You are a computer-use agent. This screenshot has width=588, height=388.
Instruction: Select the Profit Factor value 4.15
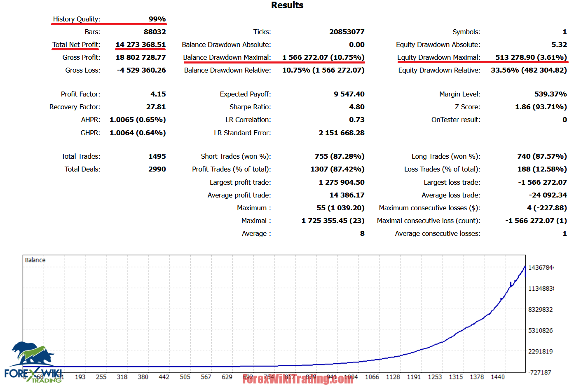(x=158, y=94)
